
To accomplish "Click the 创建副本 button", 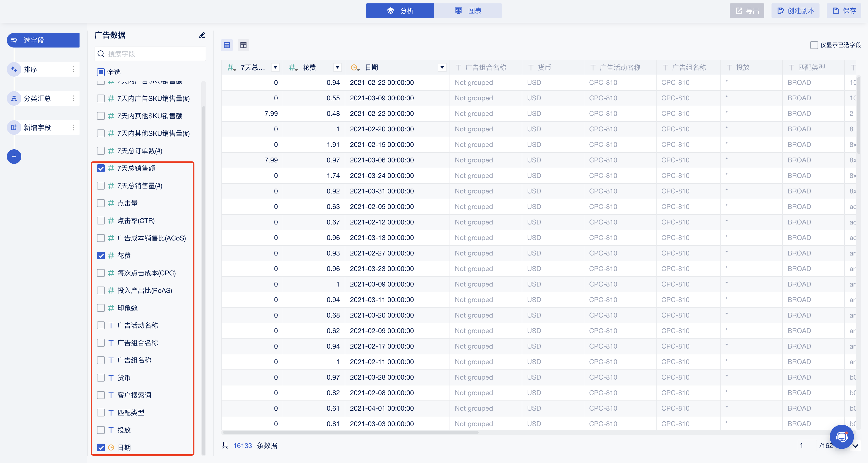I will tap(795, 11).
